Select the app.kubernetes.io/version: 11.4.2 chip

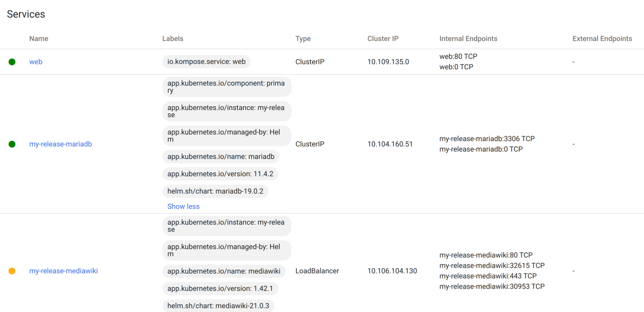pos(220,174)
